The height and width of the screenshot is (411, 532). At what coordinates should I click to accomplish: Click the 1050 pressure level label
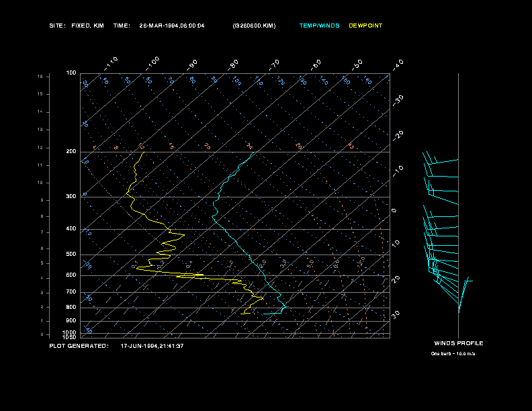tap(70, 337)
